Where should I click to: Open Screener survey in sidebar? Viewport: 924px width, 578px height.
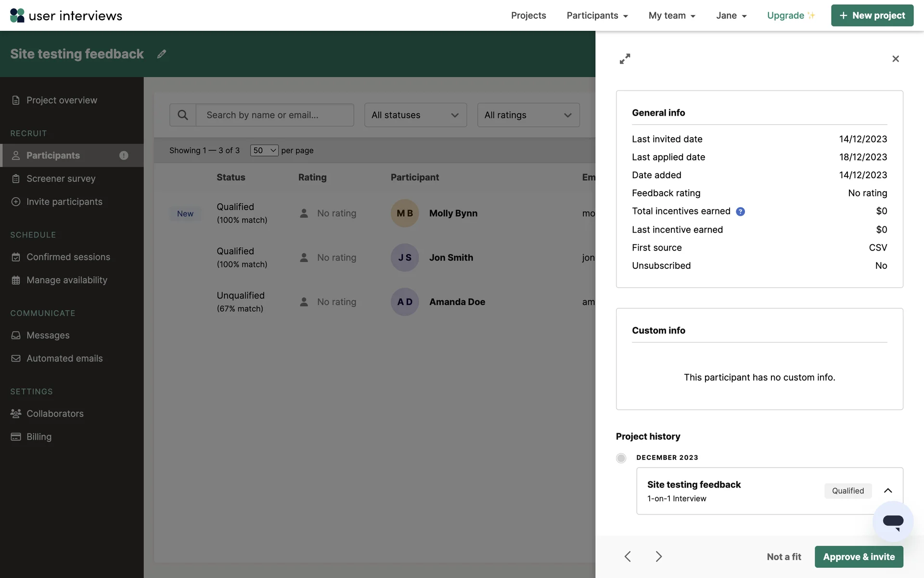pos(61,179)
